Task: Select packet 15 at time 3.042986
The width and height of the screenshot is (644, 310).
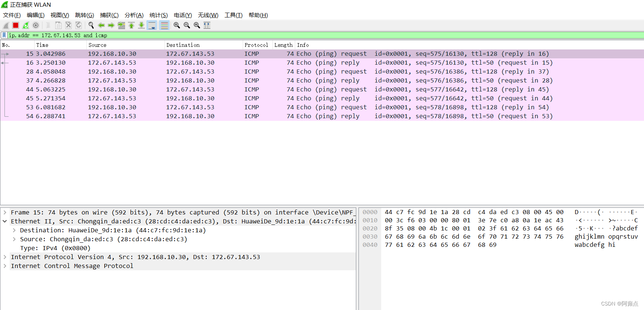Action: coord(322,54)
